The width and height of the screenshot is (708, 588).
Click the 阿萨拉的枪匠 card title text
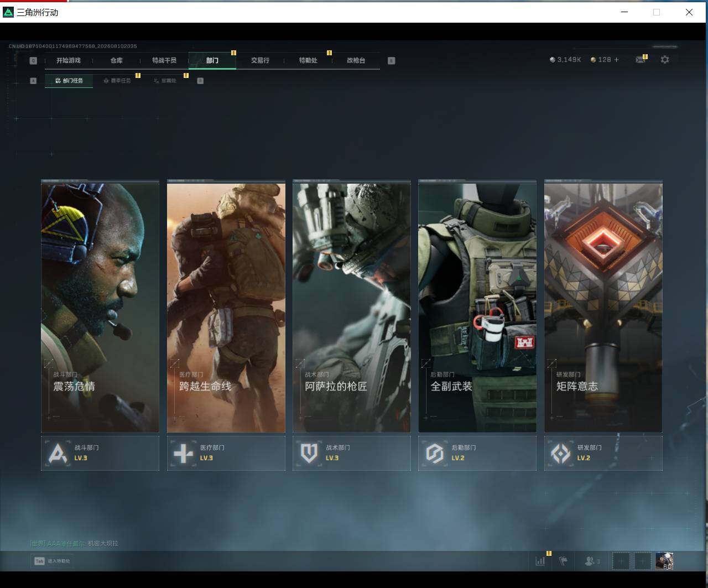[336, 386]
